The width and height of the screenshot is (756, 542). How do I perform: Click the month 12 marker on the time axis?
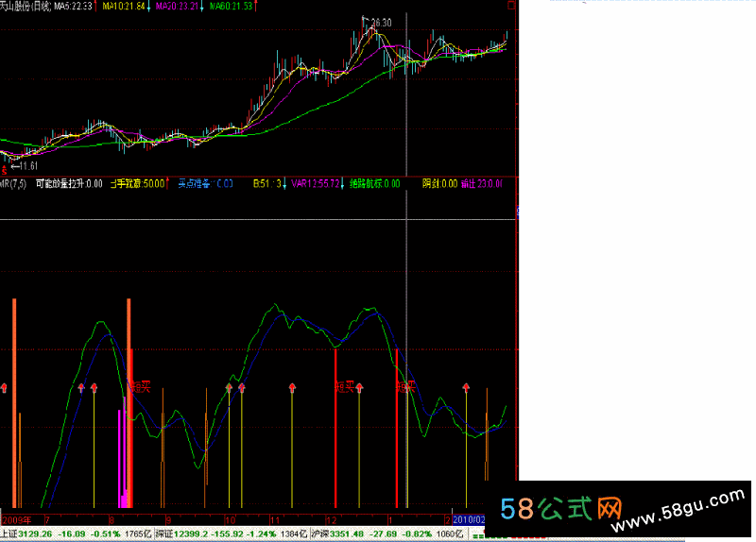tap(332, 520)
